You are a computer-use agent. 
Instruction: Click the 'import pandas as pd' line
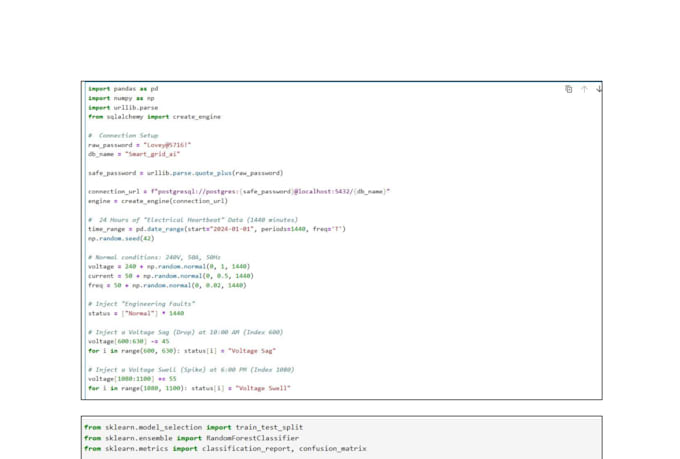123,89
